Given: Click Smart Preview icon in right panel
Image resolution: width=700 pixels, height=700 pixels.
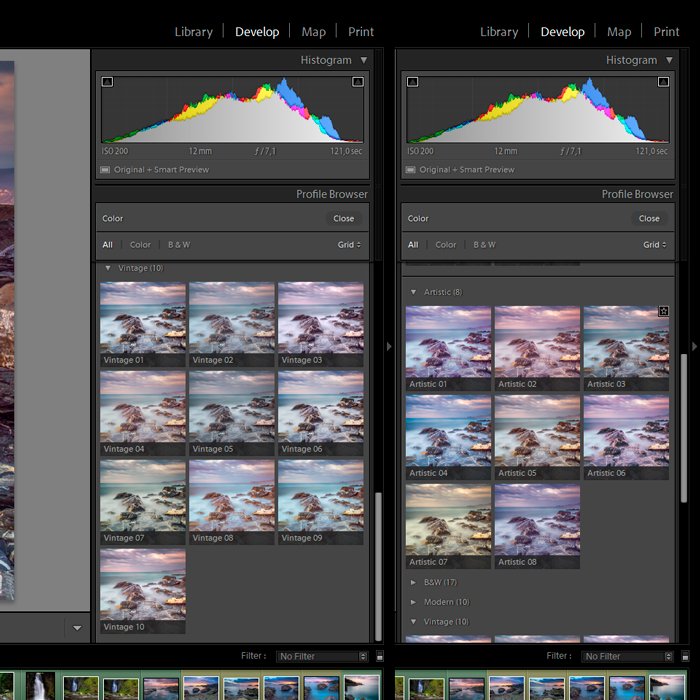Looking at the screenshot, I should [410, 170].
